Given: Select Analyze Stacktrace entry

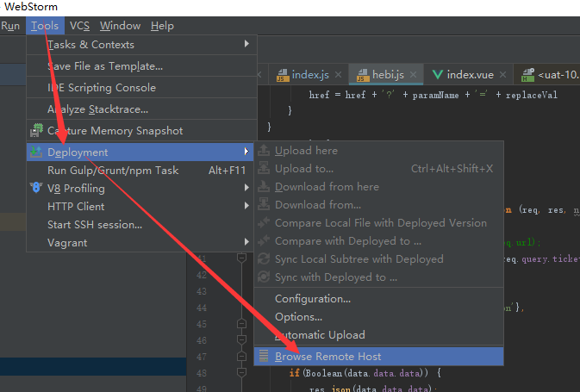Looking at the screenshot, I should pyautogui.click(x=141, y=109).
